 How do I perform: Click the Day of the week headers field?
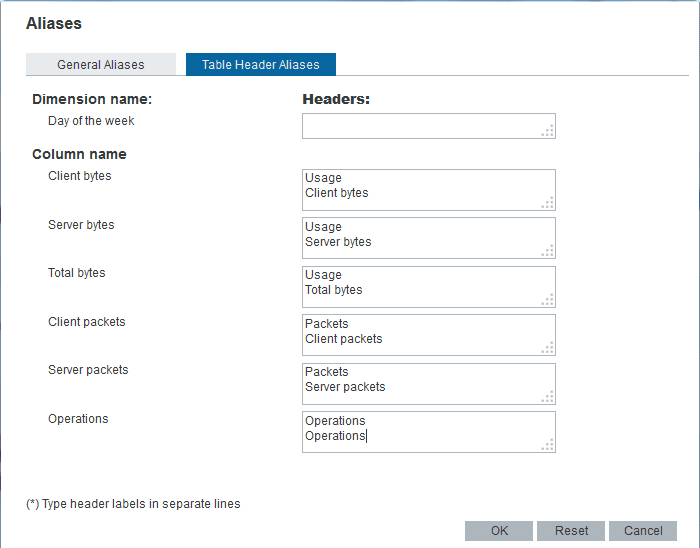pos(429,126)
